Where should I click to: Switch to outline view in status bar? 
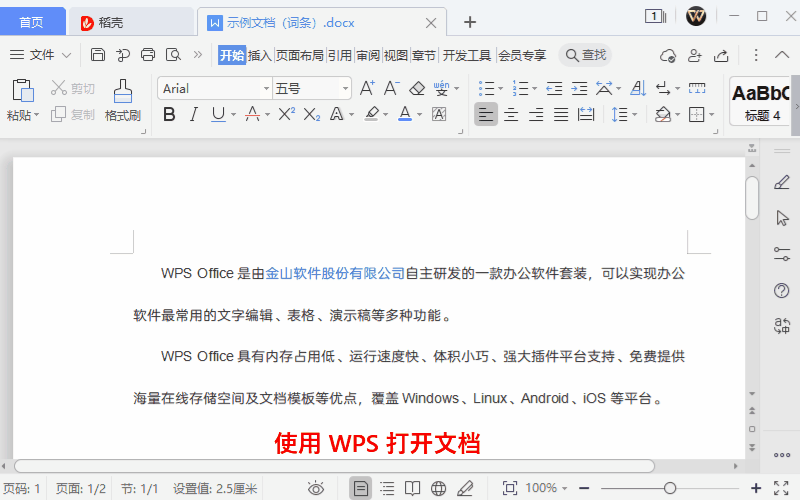click(x=387, y=488)
